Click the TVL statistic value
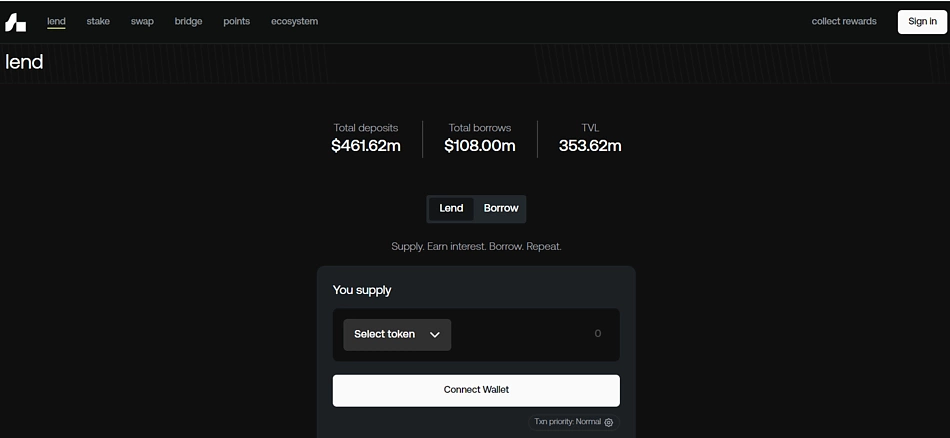 590,146
